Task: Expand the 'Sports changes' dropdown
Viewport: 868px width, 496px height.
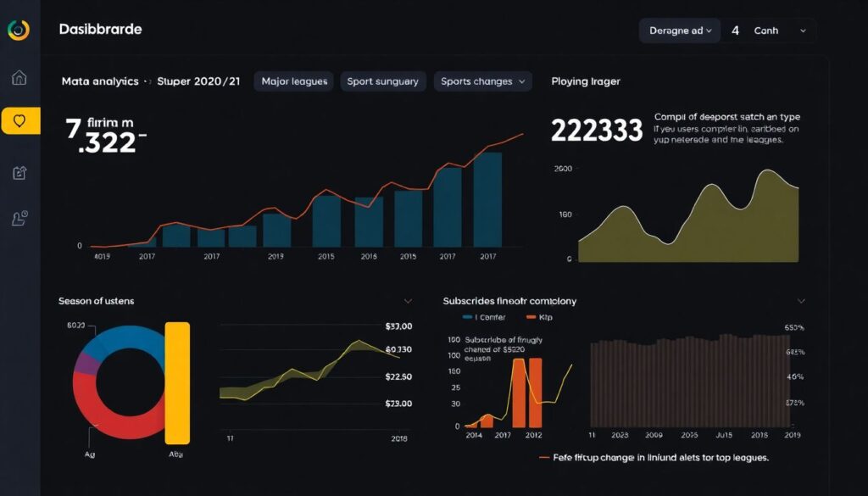Action: [483, 81]
